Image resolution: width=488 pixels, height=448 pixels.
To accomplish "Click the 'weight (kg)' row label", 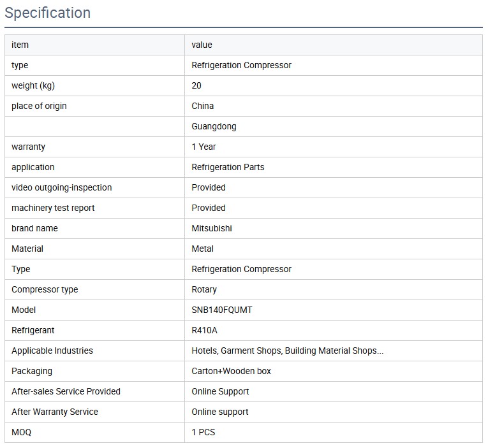I will pyautogui.click(x=33, y=85).
